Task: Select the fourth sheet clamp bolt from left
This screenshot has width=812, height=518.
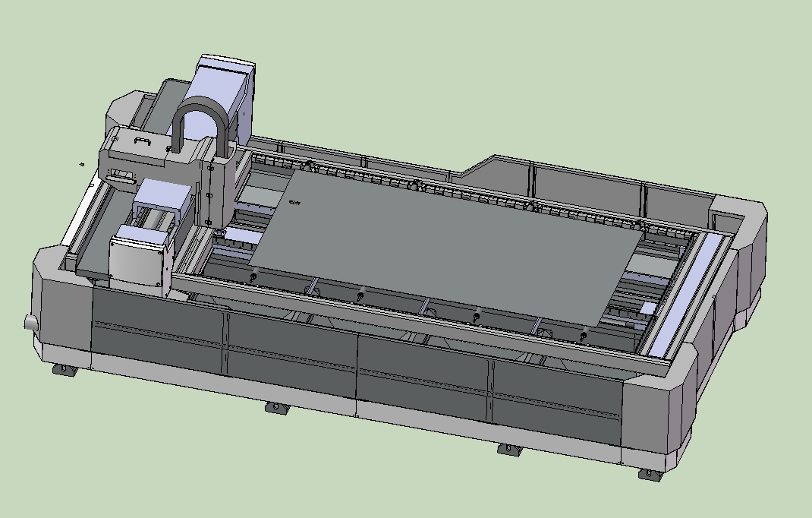Action: 584,335
